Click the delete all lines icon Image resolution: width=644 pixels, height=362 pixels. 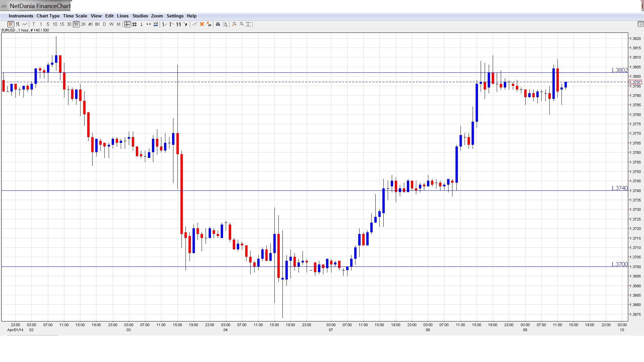point(209,24)
